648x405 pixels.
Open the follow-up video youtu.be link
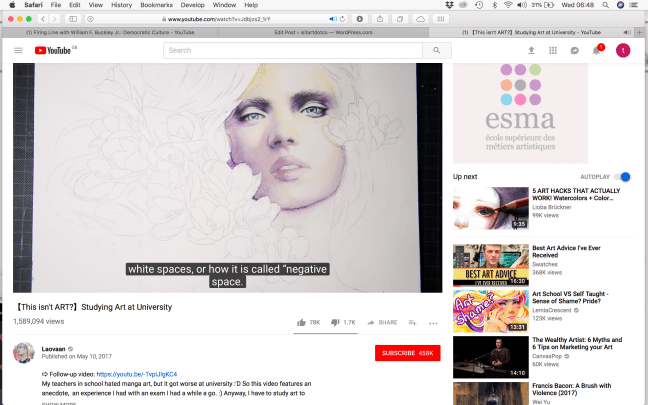(136, 374)
